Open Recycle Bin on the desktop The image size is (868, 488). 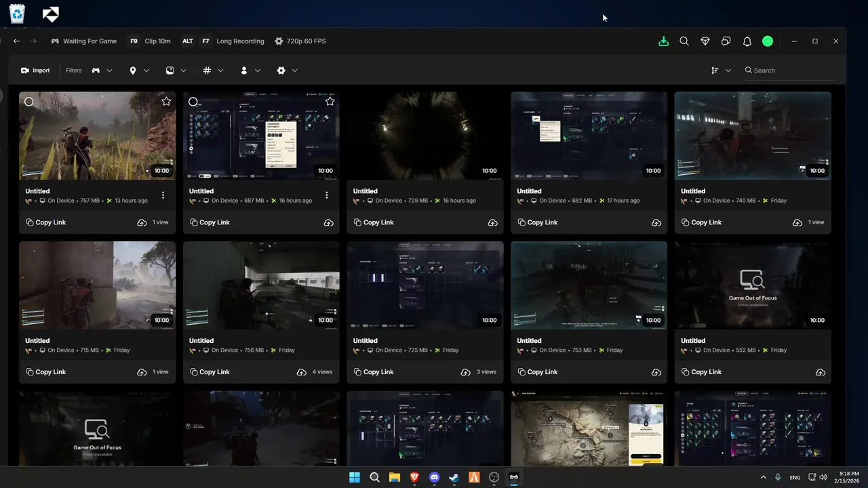[17, 13]
